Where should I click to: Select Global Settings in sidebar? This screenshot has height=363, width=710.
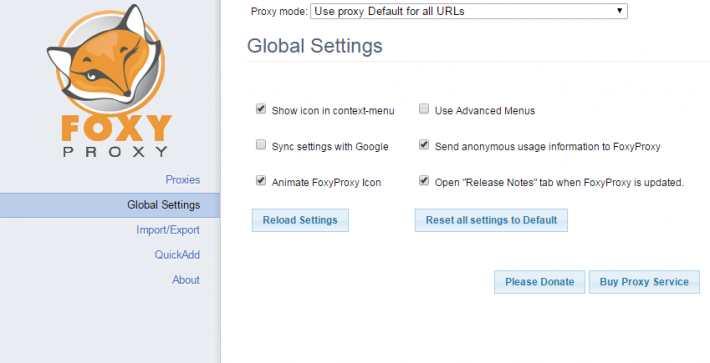[110, 205]
